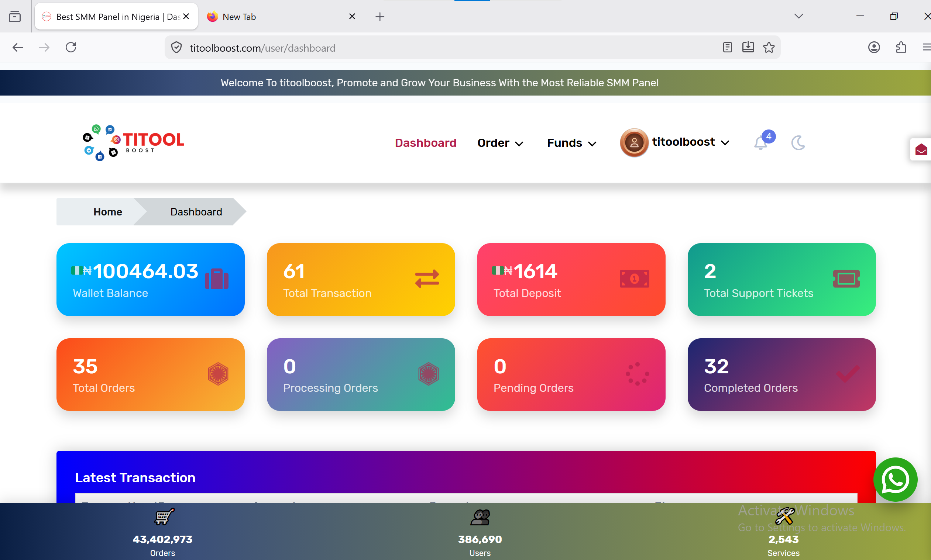The width and height of the screenshot is (931, 560).
Task: Expand the Funds dropdown menu
Action: click(x=571, y=143)
